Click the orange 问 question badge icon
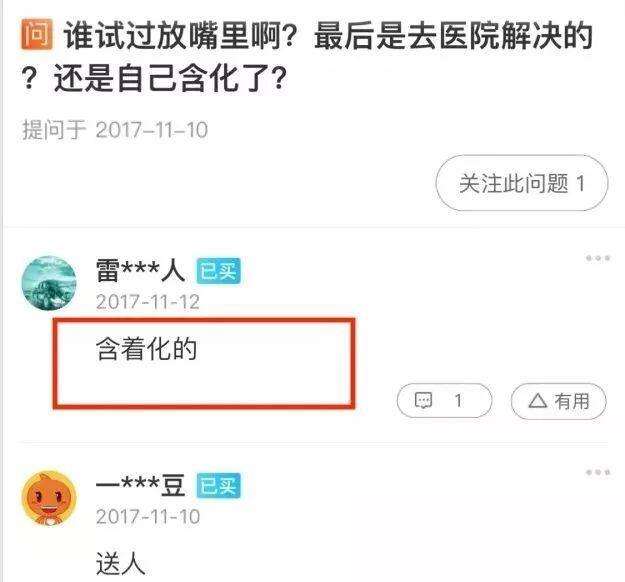This screenshot has width=625, height=582. (37, 34)
